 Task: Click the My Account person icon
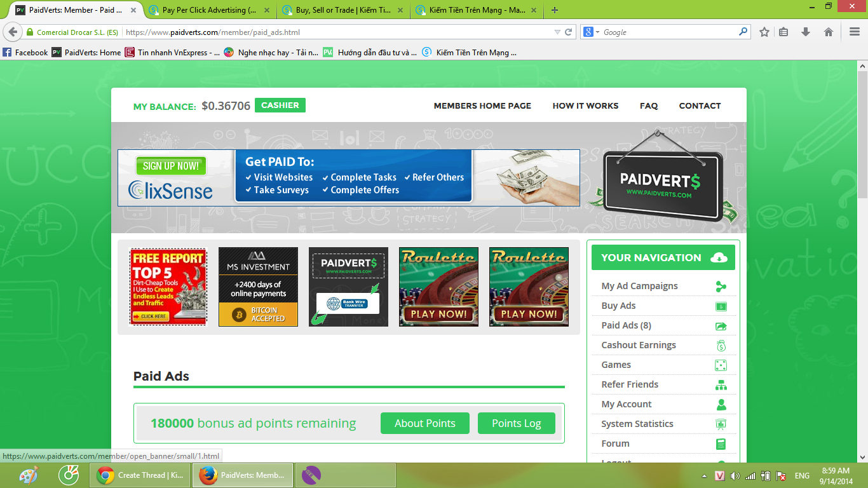(721, 404)
